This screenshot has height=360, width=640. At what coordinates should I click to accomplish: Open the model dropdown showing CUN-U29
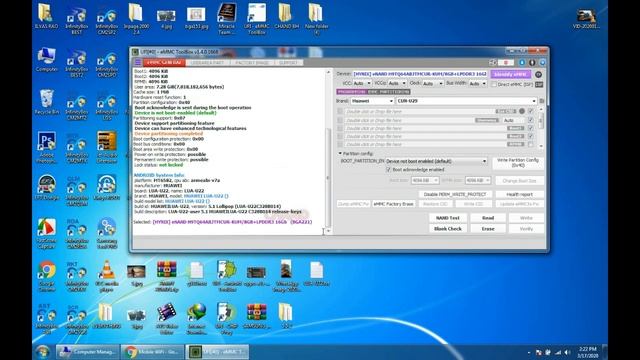click(x=467, y=101)
